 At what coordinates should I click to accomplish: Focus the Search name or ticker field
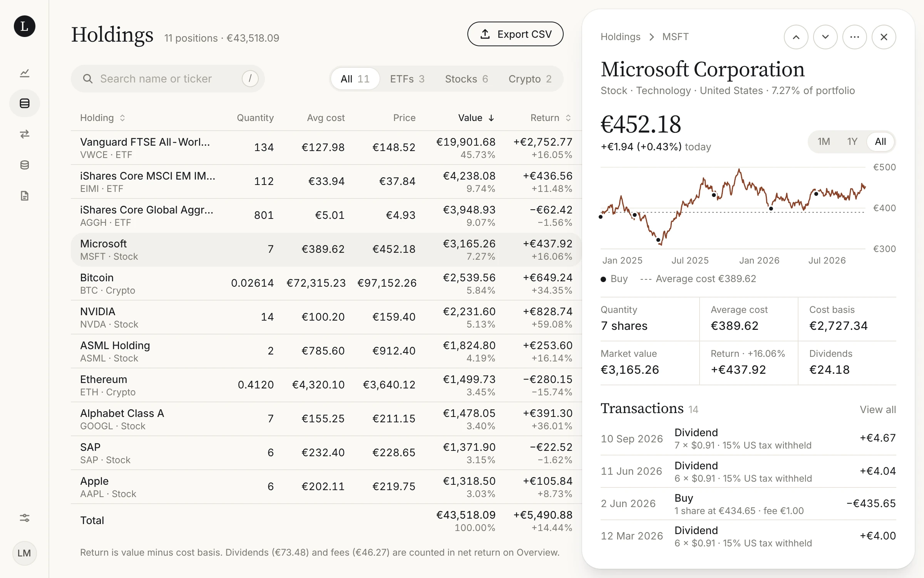click(x=168, y=79)
